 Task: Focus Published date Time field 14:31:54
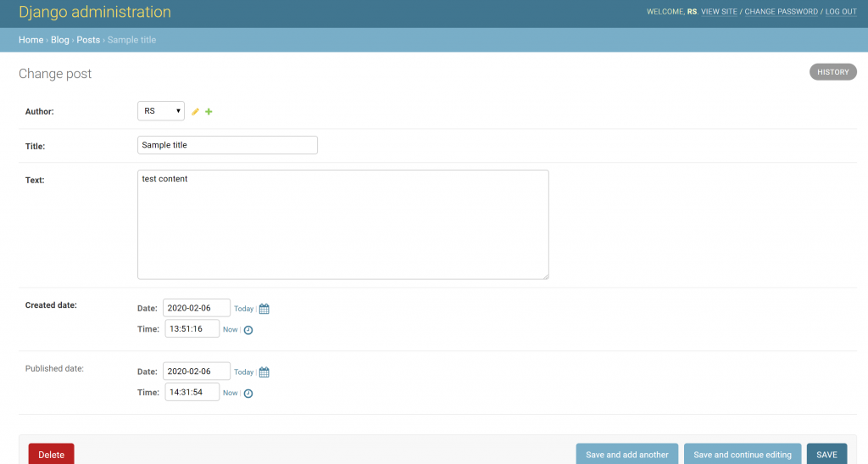click(192, 391)
